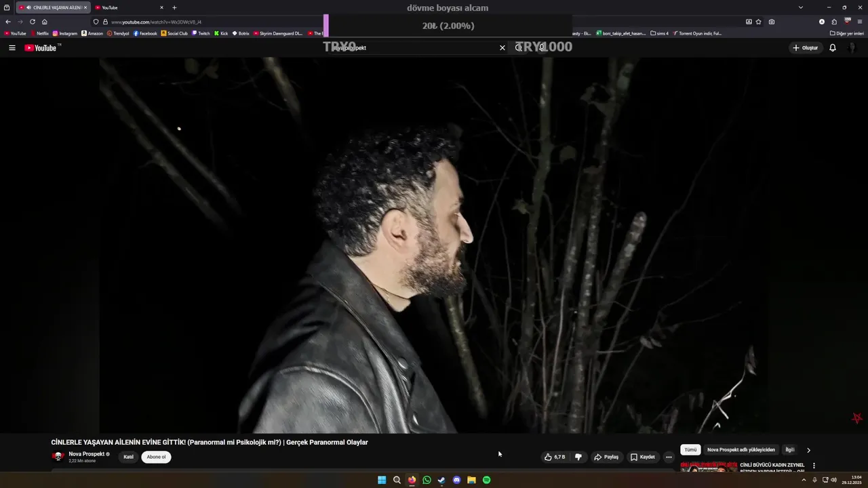Screen dimensions: 868x488
Task: Open the sims 4 bookmarks folder
Action: [x=659, y=33]
